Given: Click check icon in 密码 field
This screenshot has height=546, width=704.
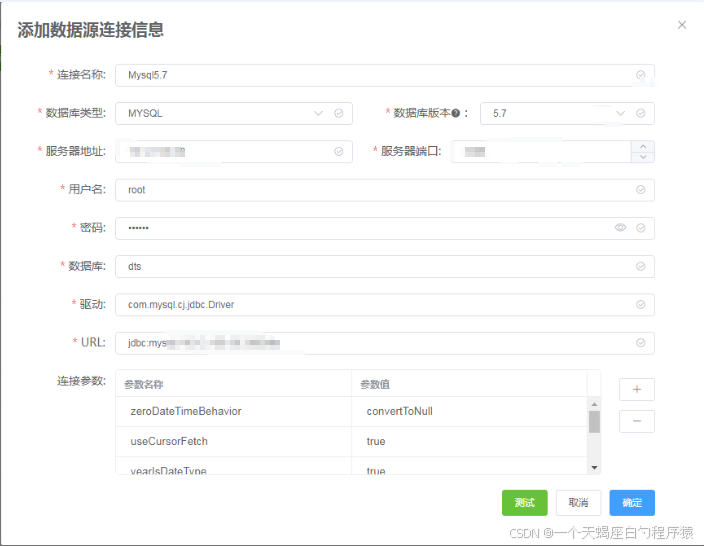Looking at the screenshot, I should click(x=641, y=228).
